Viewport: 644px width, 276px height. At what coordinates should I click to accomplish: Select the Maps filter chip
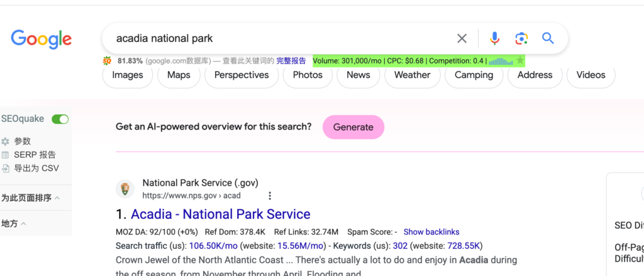(179, 75)
